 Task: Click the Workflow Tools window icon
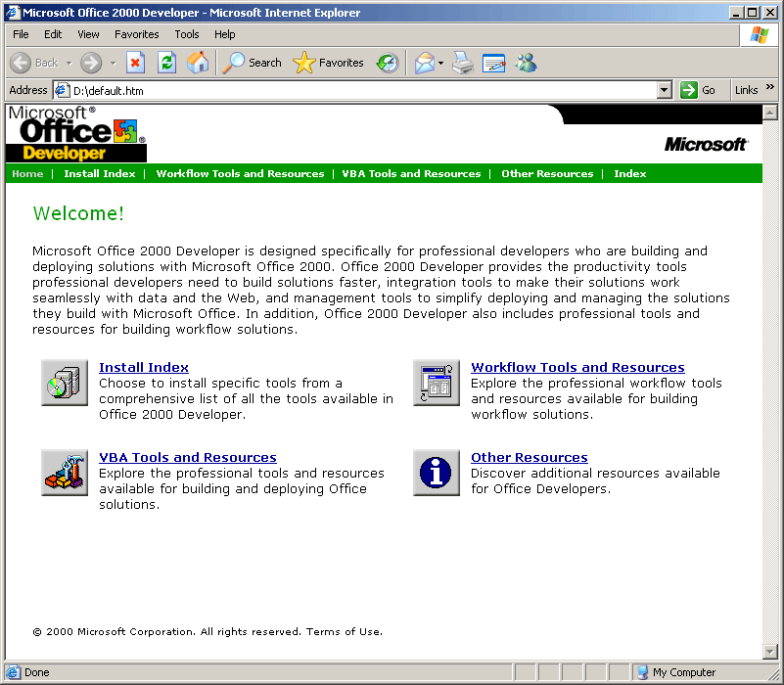coord(437,383)
